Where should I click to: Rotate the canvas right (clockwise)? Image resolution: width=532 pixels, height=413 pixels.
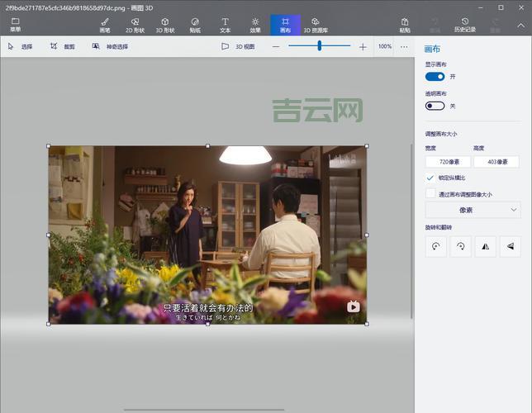click(460, 246)
